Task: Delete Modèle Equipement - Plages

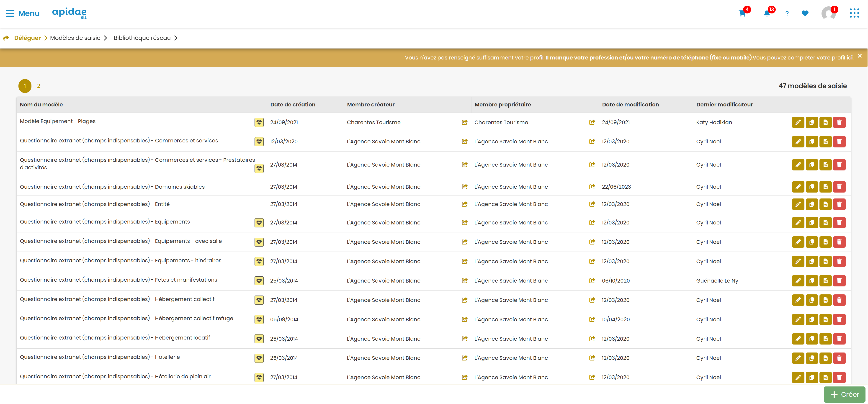Action: click(839, 122)
